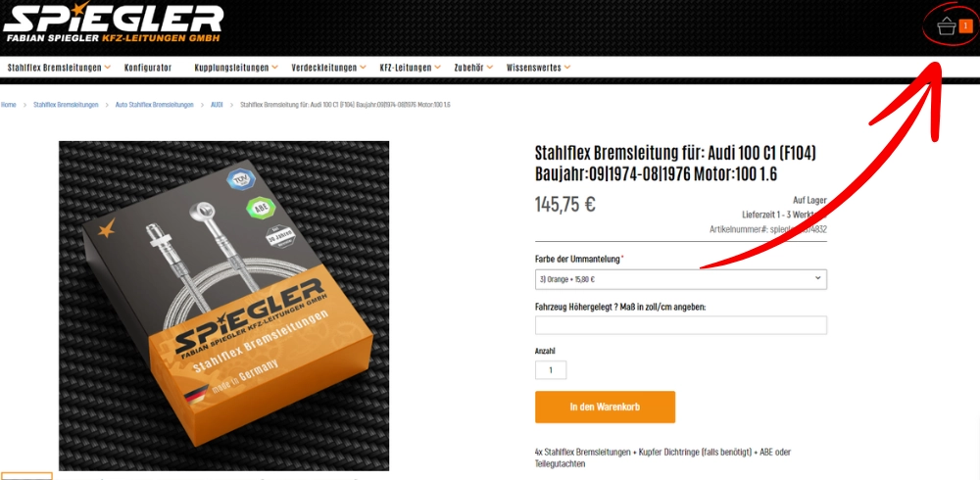Viewport: 980px width, 480px height.
Task: Select the first product thumbnail below image
Action: (26, 476)
